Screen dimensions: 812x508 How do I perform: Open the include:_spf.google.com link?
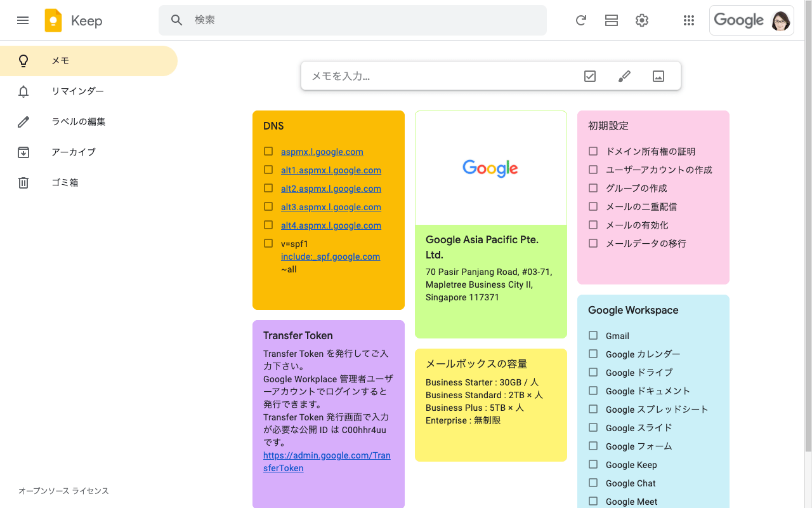(331, 257)
